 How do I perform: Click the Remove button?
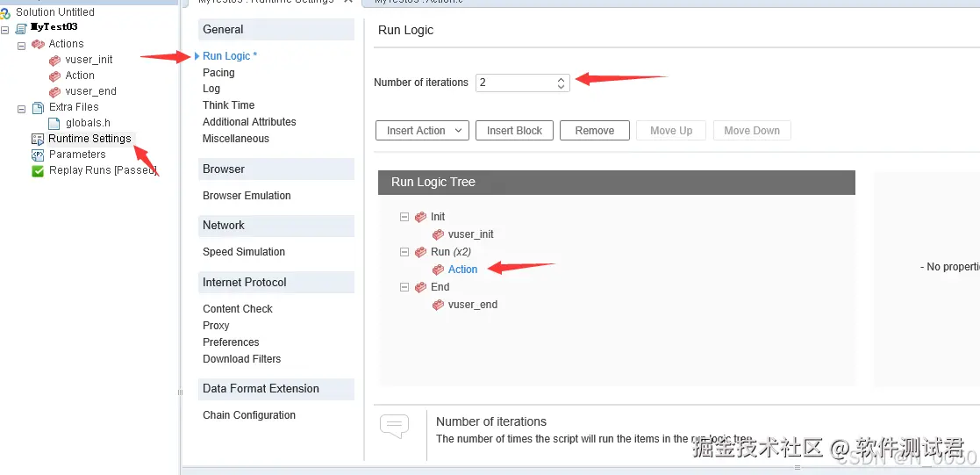(x=594, y=131)
